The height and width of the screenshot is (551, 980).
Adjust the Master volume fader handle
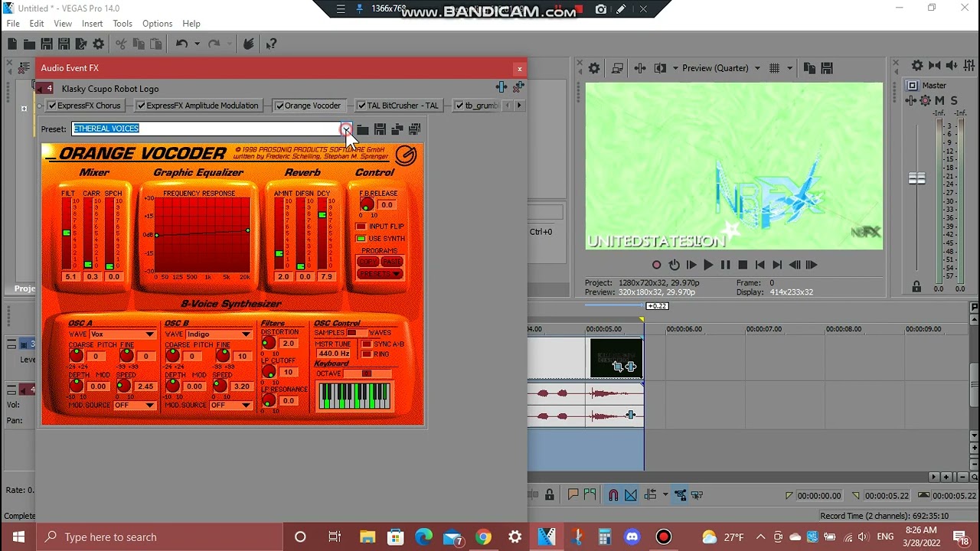(x=916, y=178)
